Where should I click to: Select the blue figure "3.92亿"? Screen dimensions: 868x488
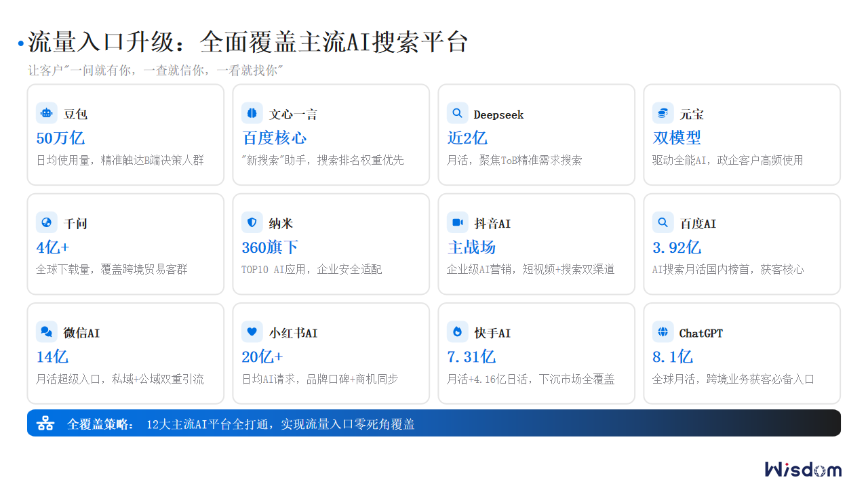pos(677,247)
